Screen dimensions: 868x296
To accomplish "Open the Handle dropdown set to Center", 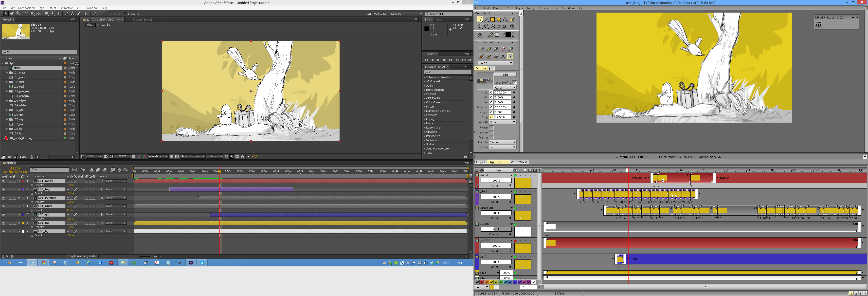I will coord(502,142).
